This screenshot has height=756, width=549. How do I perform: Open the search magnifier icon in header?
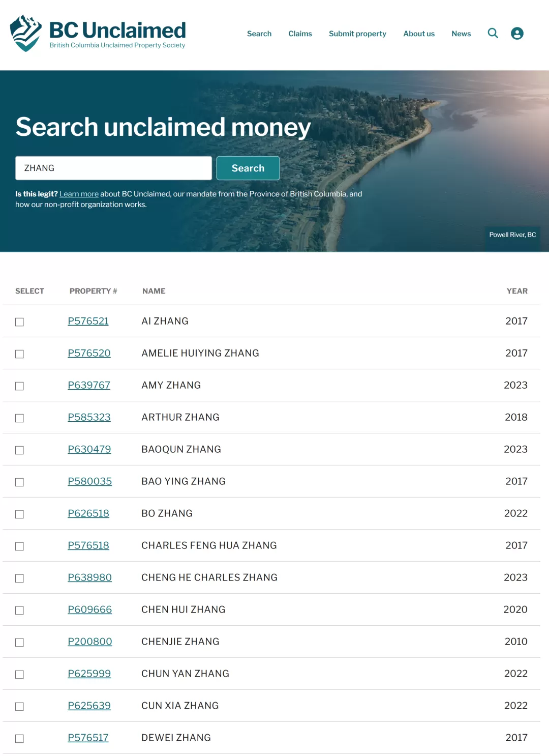click(493, 34)
